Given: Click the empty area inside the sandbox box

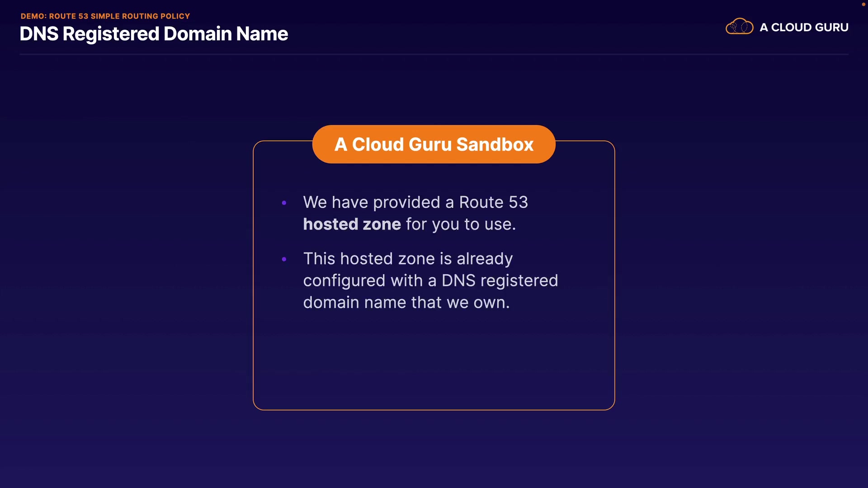Looking at the screenshot, I should point(433,361).
